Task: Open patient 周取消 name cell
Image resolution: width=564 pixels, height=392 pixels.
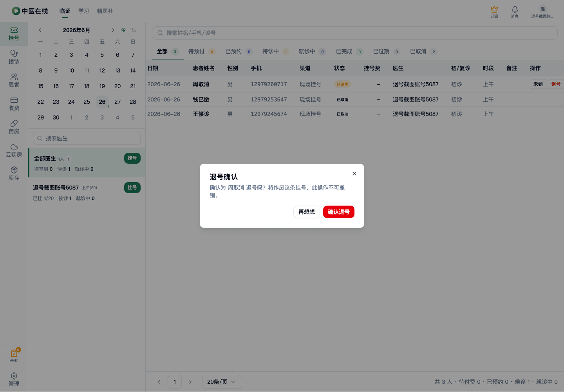Action: coord(201,84)
